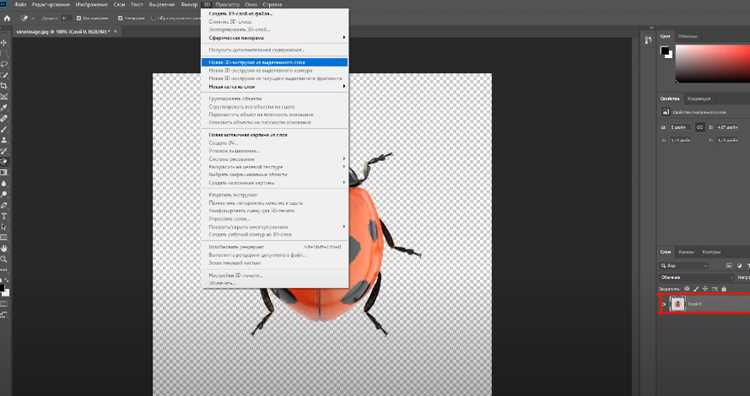750x396 pixels.
Task: Select the Crop tool
Action: [4, 86]
